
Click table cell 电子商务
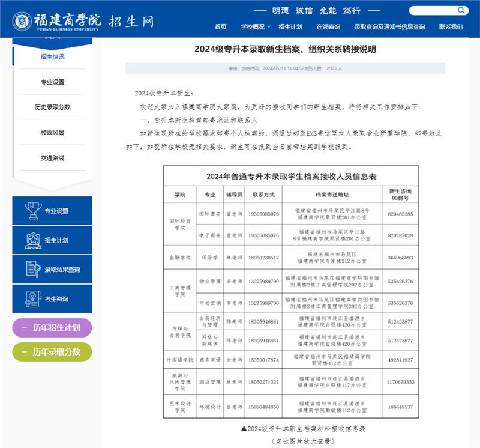pos(209,235)
